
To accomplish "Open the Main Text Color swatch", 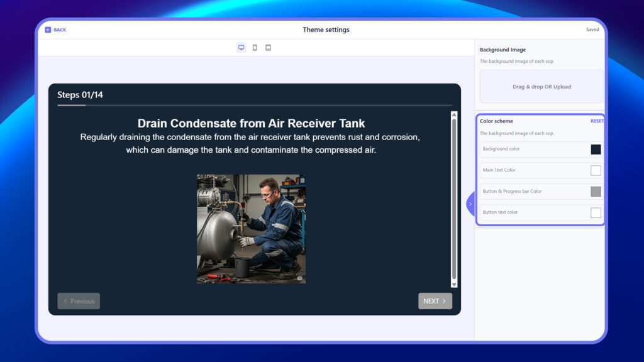I will coord(596,170).
